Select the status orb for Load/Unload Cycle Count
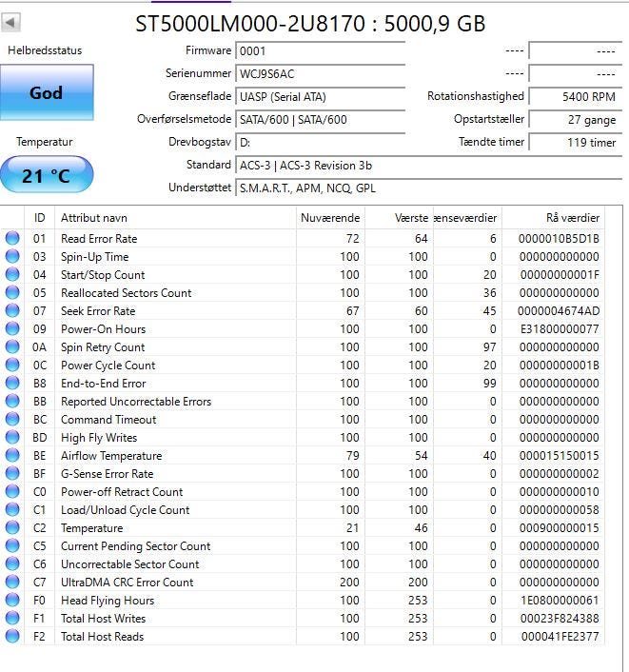 pos(12,509)
